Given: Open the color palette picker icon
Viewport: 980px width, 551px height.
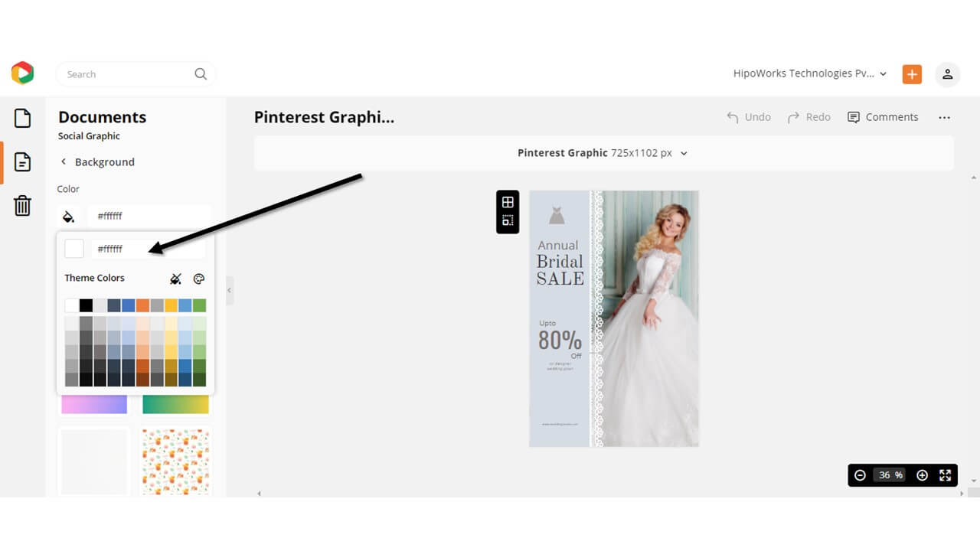Looking at the screenshot, I should [199, 279].
